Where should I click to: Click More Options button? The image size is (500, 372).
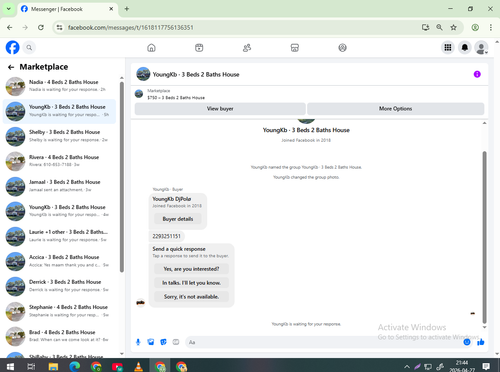(x=395, y=109)
